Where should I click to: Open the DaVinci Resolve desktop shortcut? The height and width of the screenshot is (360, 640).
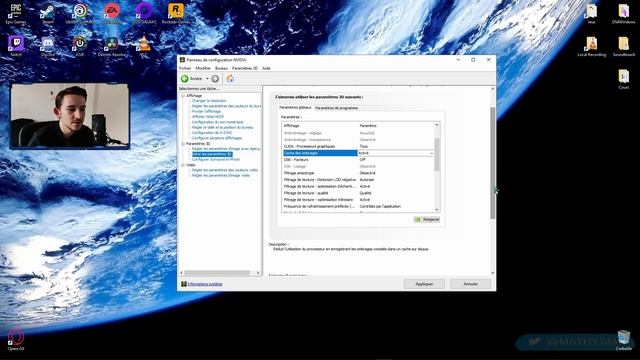click(112, 46)
